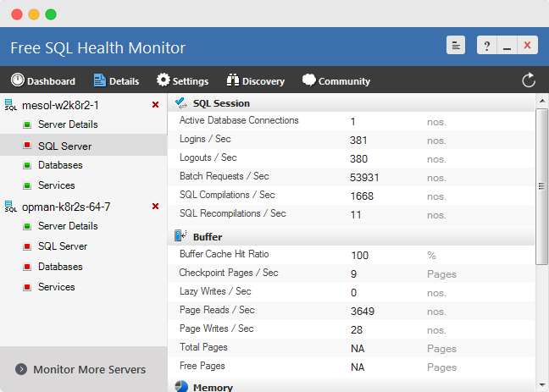The image size is (549, 392).
Task: Click the Memory section pie icon
Action: click(x=180, y=387)
